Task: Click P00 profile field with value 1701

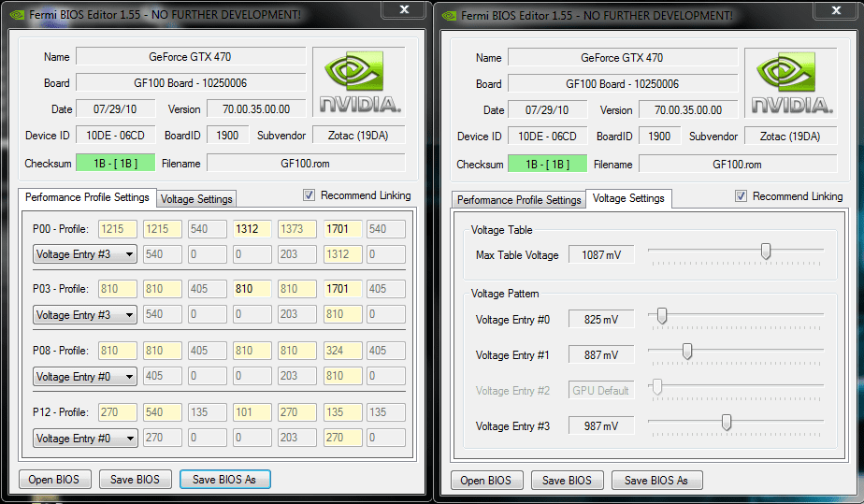Action: pyautogui.click(x=343, y=228)
